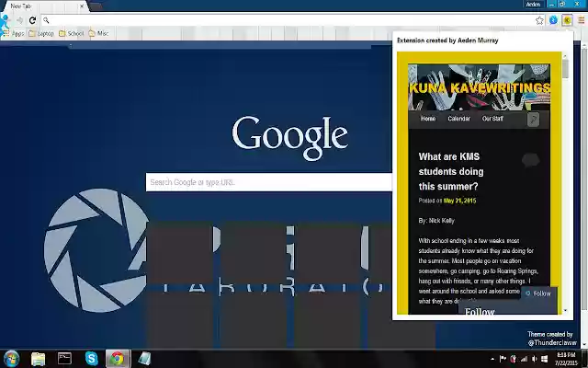Open Command Prompt from the taskbar
This screenshot has width=588, height=368.
click(64, 359)
